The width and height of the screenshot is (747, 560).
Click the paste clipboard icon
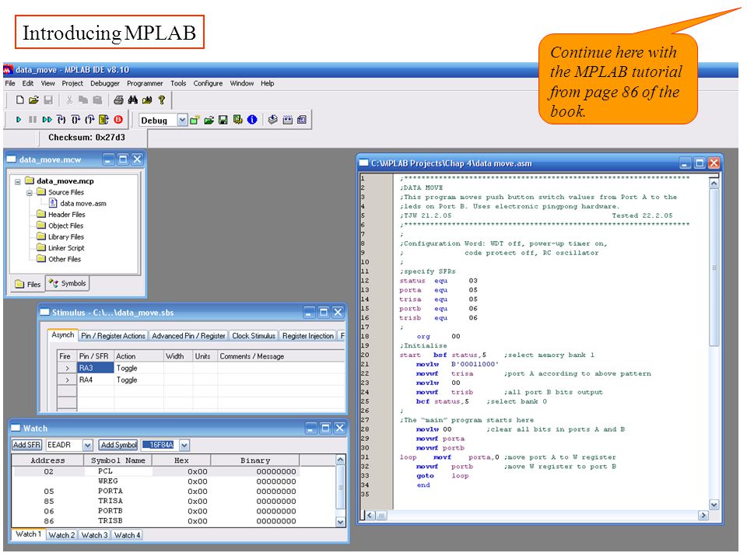tap(97, 100)
